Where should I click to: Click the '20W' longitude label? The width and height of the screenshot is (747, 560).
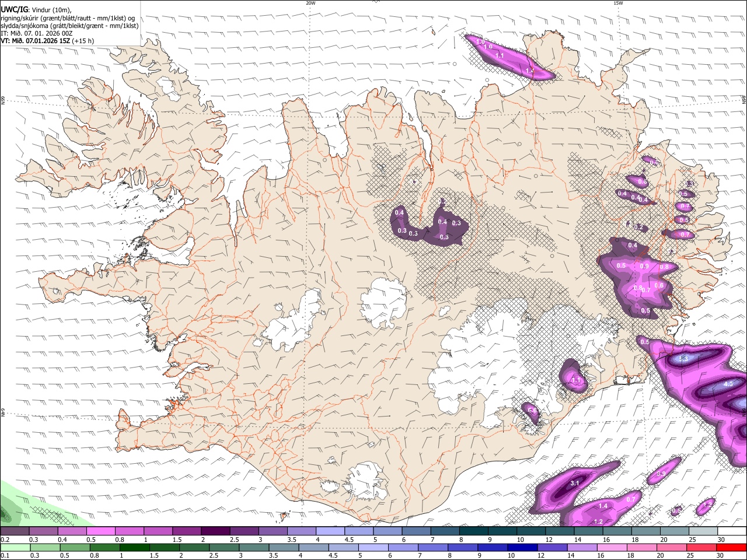coord(311,3)
